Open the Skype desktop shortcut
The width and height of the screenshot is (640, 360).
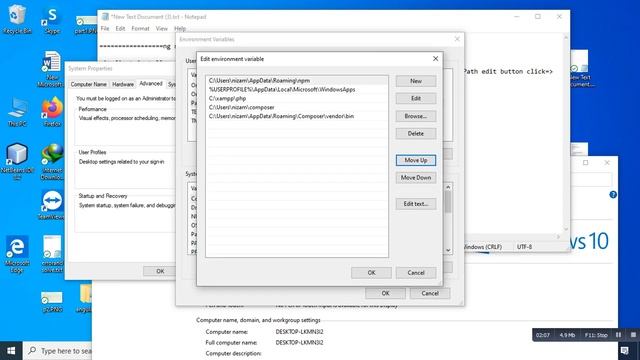coord(52,20)
